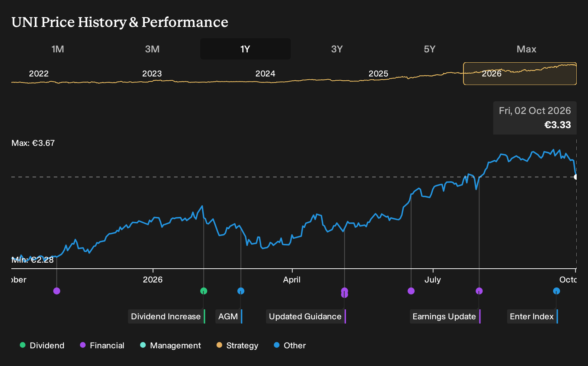The height and width of the screenshot is (366, 588).
Task: Click the €3.33 tooltip price
Action: click(558, 125)
